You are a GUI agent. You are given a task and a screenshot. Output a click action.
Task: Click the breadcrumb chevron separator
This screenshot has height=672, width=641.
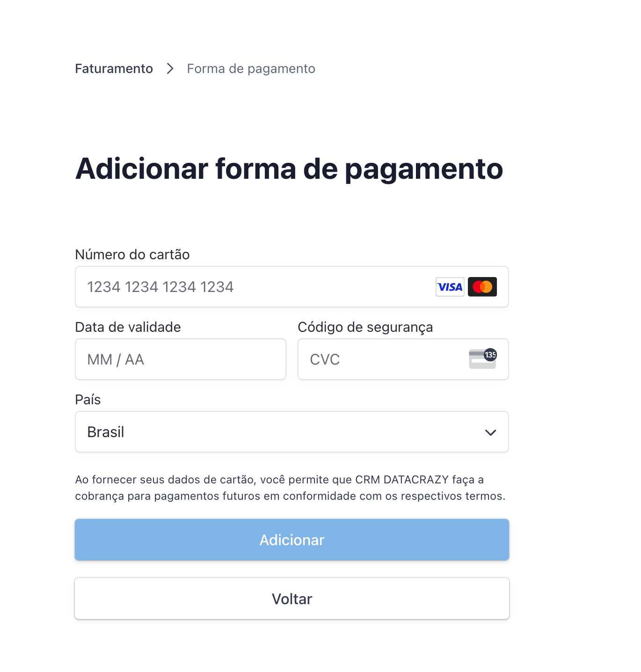[170, 69]
